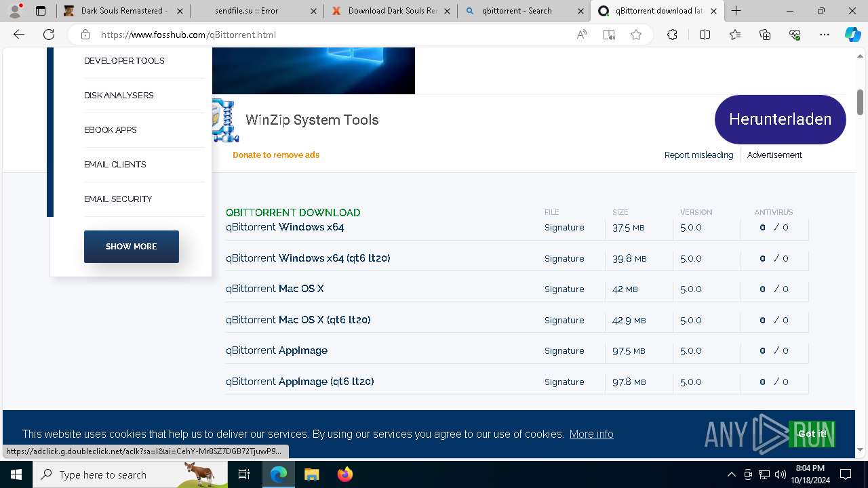This screenshot has height=488, width=868.
Task: Go back with the arrow button
Action: tap(19, 35)
